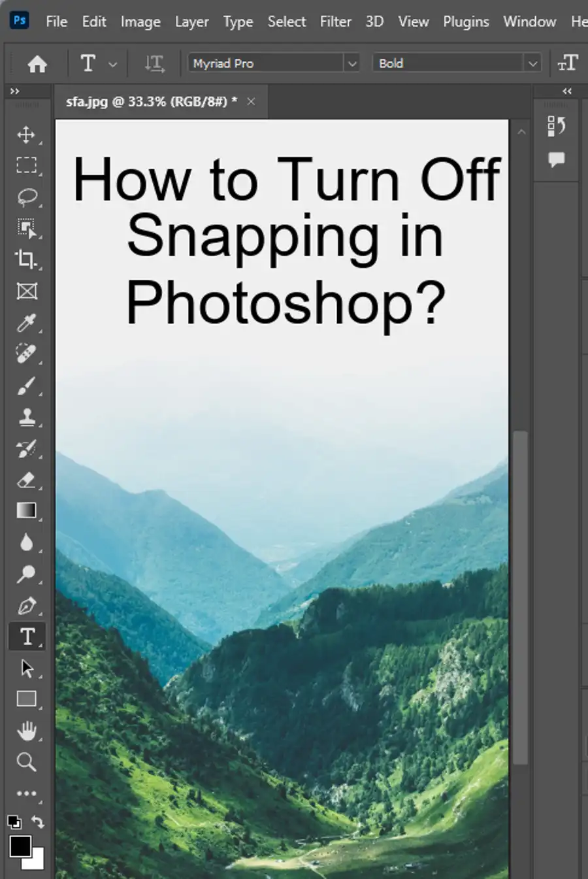Select the Frame tool
This screenshot has height=879, width=588.
coord(26,291)
